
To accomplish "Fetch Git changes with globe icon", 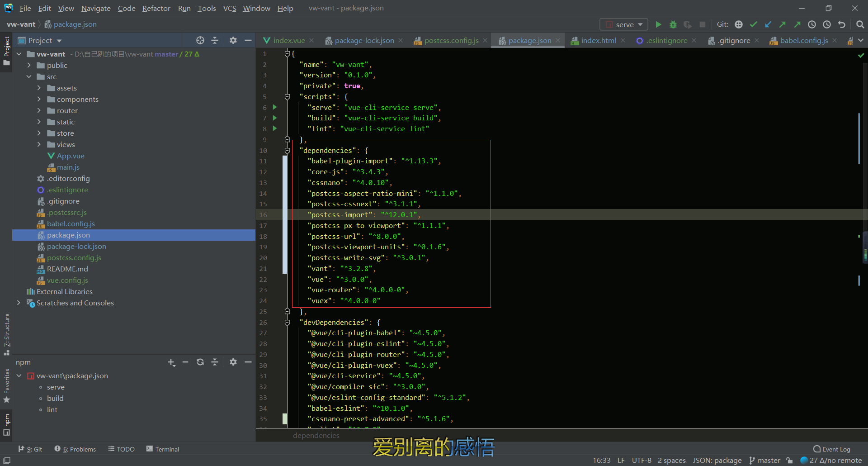I will pos(739,24).
